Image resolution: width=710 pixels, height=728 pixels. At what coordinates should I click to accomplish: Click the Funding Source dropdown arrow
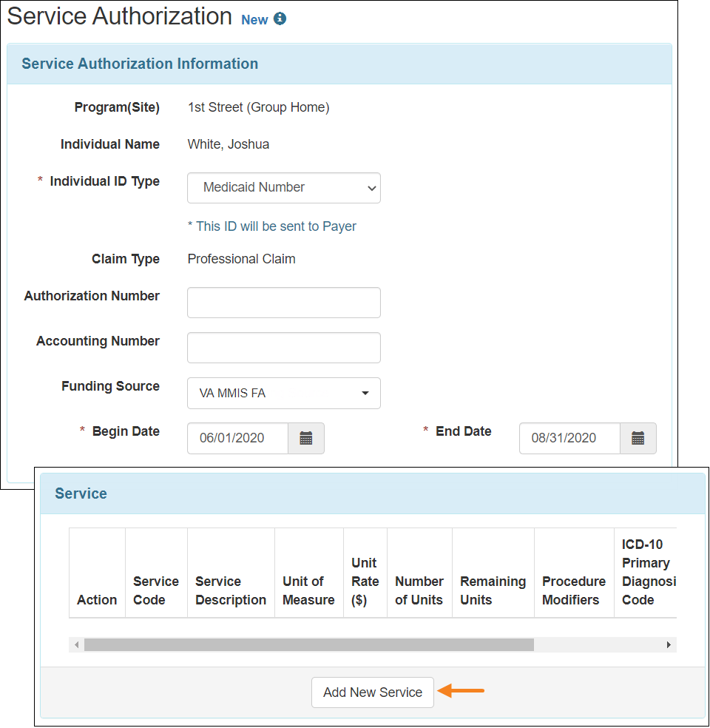pyautogui.click(x=365, y=393)
